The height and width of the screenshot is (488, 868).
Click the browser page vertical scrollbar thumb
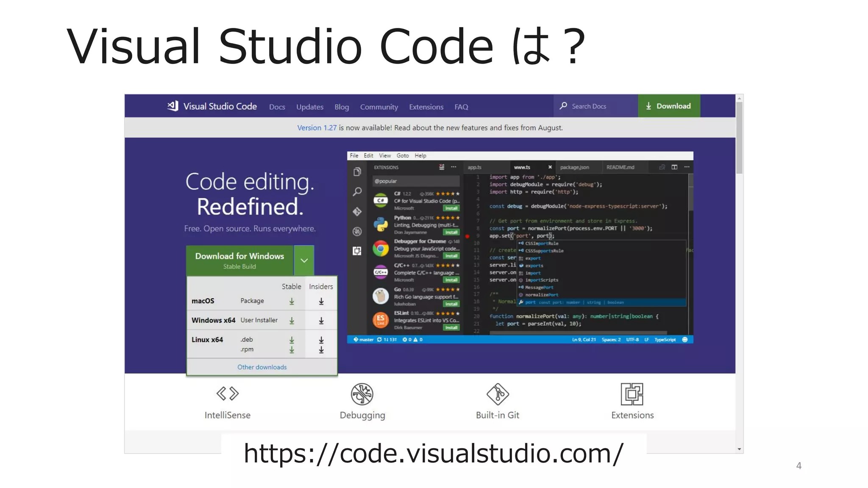click(739, 138)
